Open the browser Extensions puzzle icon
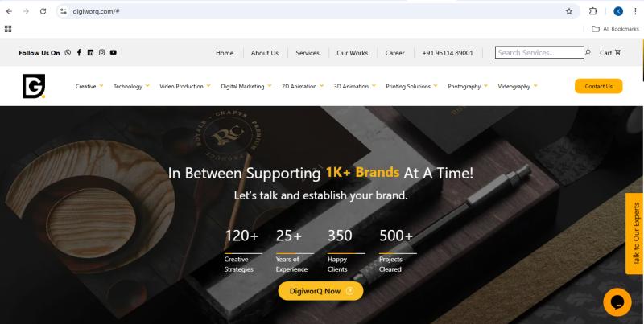The height and width of the screenshot is (324, 644). pos(592,11)
